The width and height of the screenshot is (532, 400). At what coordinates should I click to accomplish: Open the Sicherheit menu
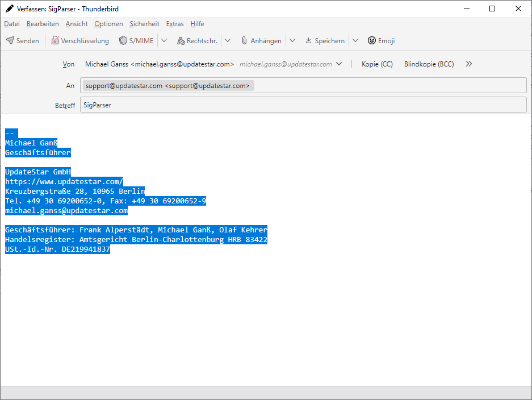[144, 24]
